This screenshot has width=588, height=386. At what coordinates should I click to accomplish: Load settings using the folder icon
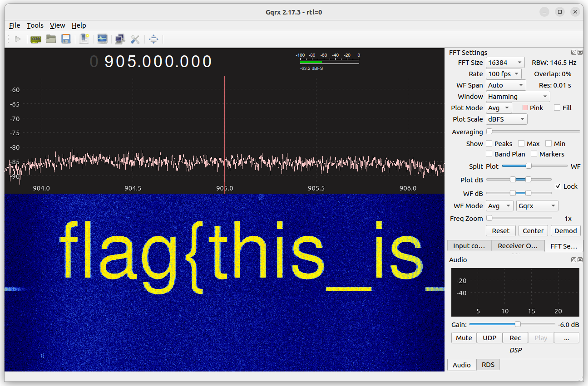coord(51,39)
